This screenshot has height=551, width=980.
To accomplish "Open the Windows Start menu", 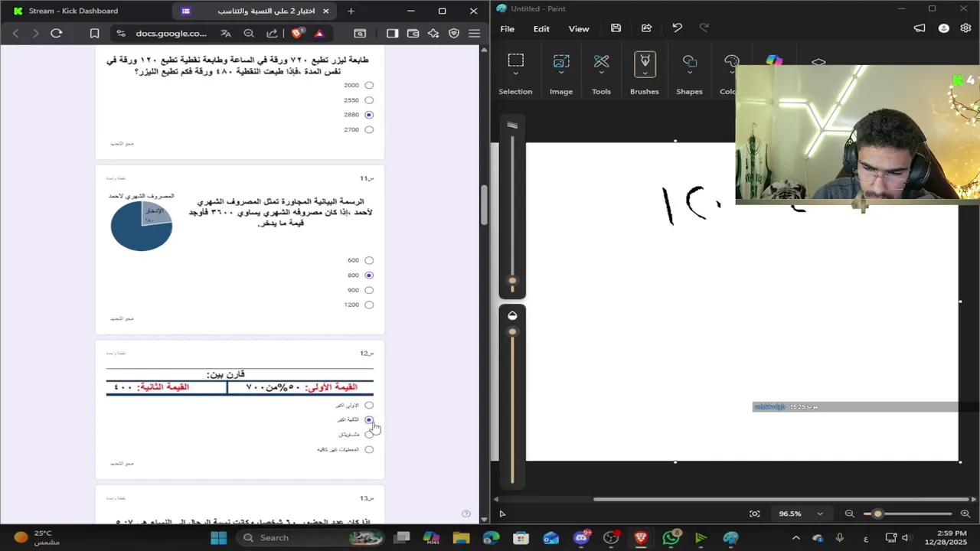I will tap(218, 538).
